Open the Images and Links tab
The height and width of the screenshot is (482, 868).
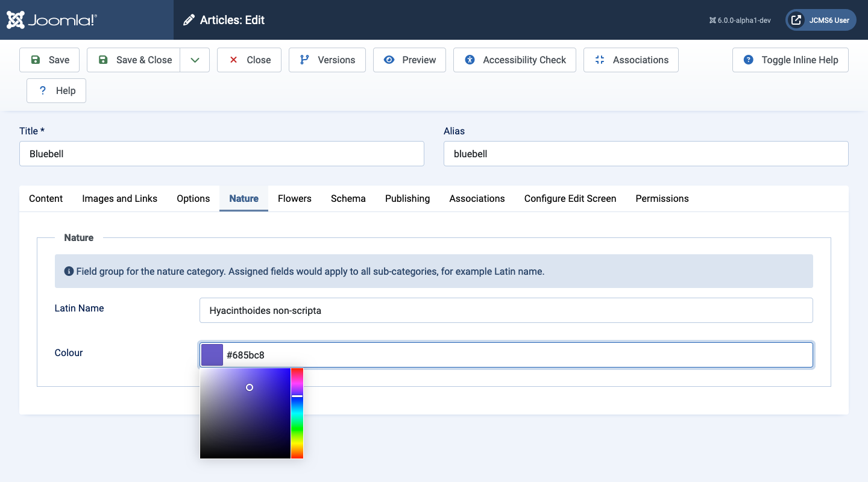[x=119, y=198]
